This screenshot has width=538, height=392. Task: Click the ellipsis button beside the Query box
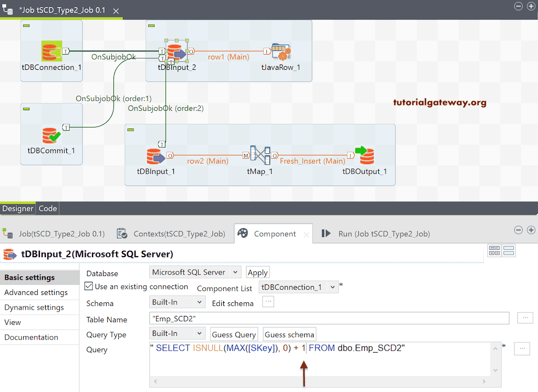tap(522, 348)
